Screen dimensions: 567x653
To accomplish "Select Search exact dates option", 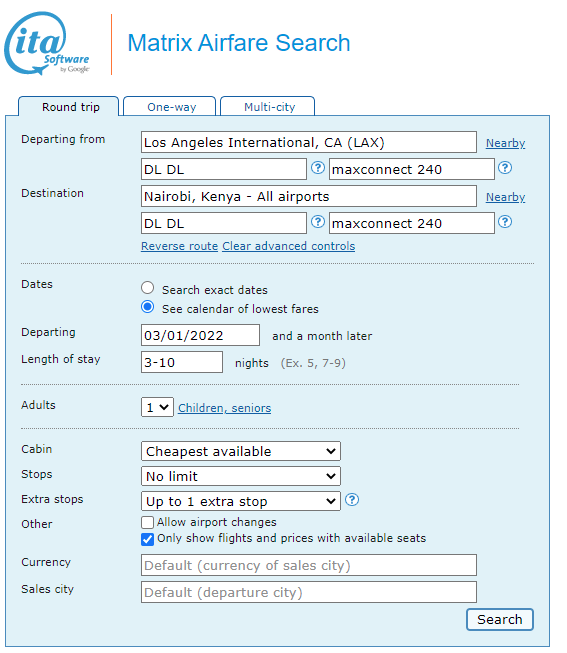I will tap(147, 288).
